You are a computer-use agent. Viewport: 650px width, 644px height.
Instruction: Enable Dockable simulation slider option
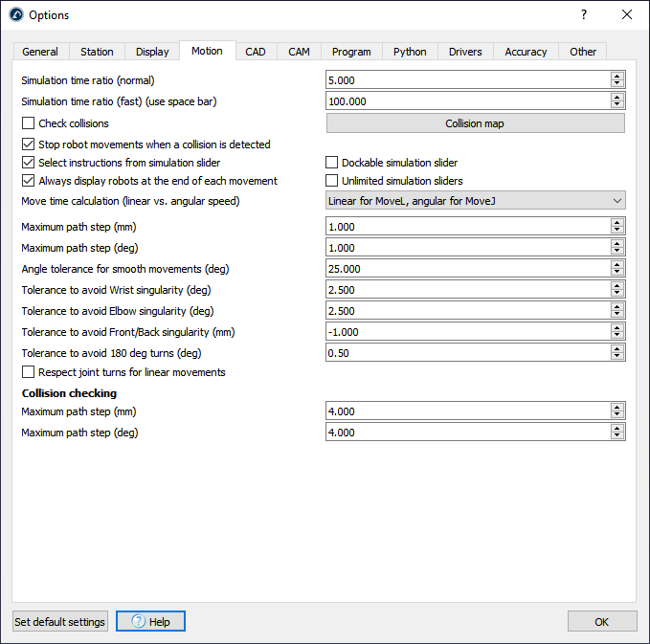pos(332,163)
